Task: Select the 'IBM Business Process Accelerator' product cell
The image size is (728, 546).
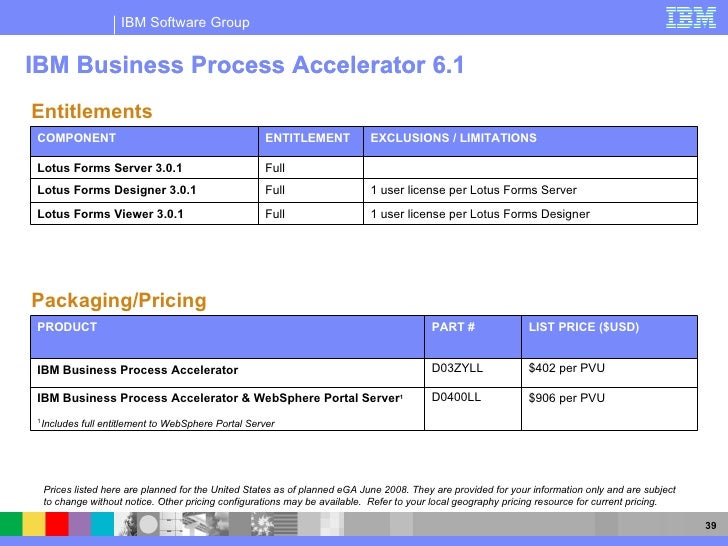Action: (x=228, y=373)
